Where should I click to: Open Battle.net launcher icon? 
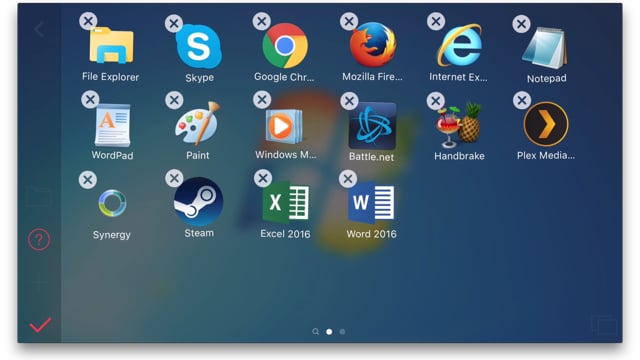(372, 126)
